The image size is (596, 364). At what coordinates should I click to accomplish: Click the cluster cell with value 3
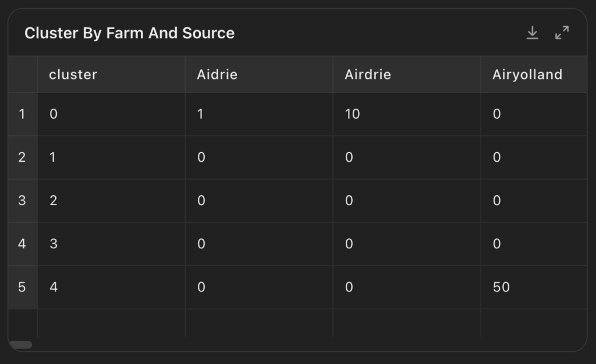[x=111, y=244]
